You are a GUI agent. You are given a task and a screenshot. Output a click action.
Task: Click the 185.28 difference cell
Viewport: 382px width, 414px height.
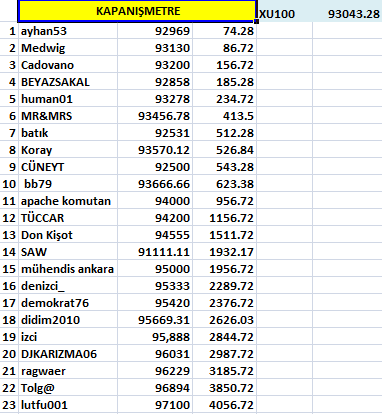click(x=225, y=82)
